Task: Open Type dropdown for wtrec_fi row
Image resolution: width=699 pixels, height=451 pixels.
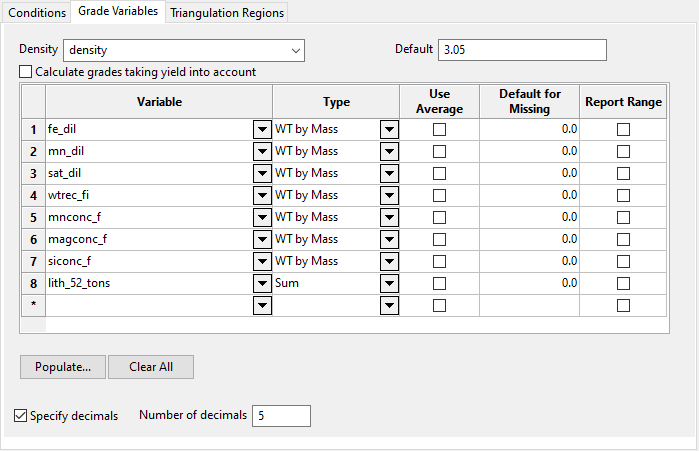Action: click(x=389, y=195)
